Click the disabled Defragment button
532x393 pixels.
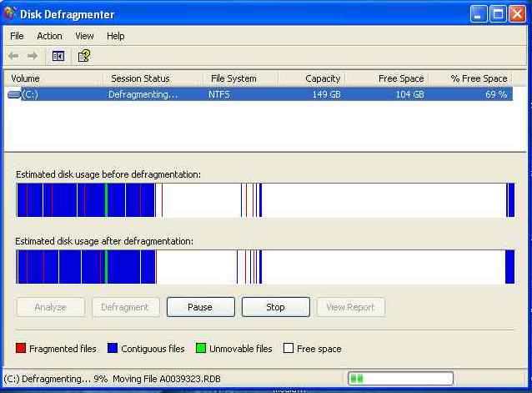(126, 307)
